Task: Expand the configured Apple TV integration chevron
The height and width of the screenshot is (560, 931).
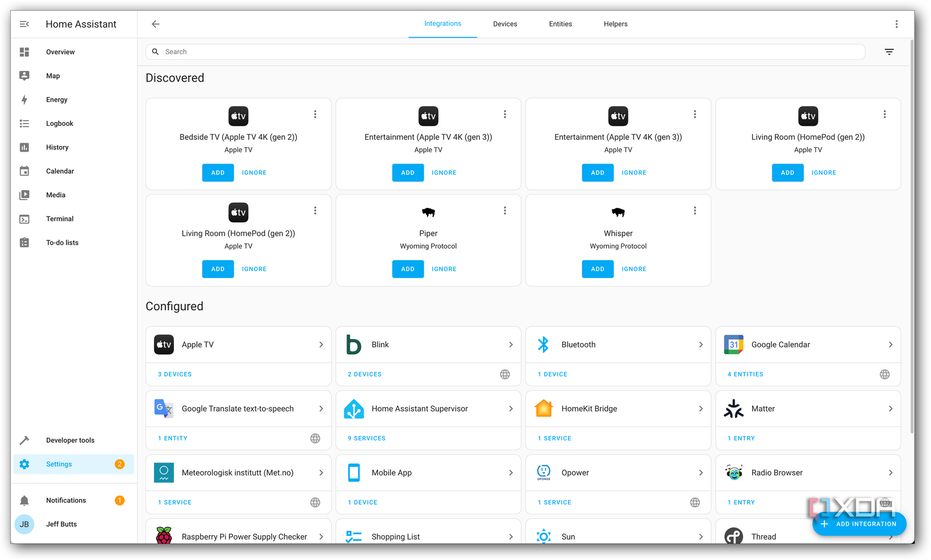Action: (321, 345)
